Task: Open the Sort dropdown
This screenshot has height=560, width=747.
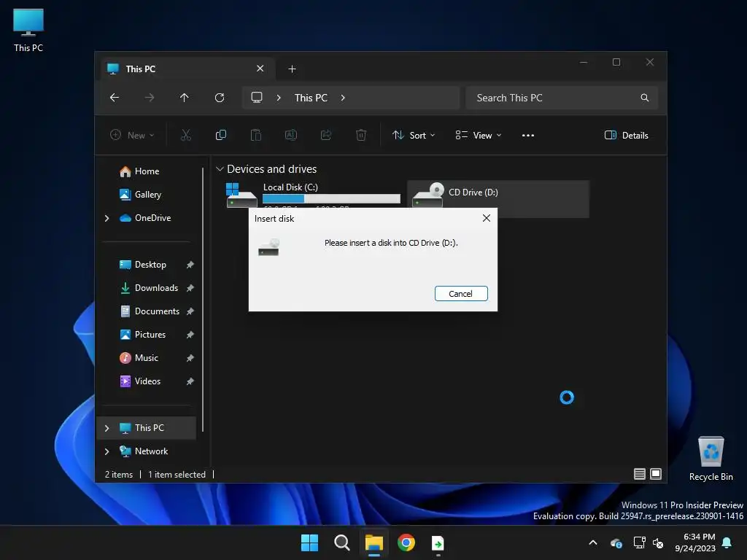Action: 414,135
